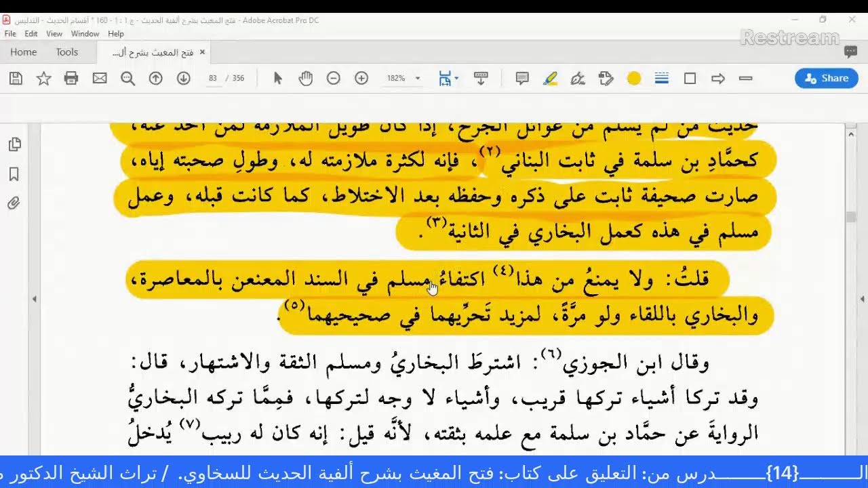Select the arrow drawing tool

coord(718,79)
